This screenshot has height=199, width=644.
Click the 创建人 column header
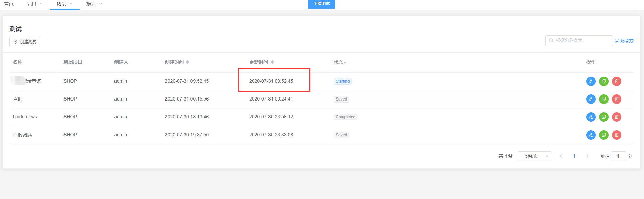[x=121, y=62]
